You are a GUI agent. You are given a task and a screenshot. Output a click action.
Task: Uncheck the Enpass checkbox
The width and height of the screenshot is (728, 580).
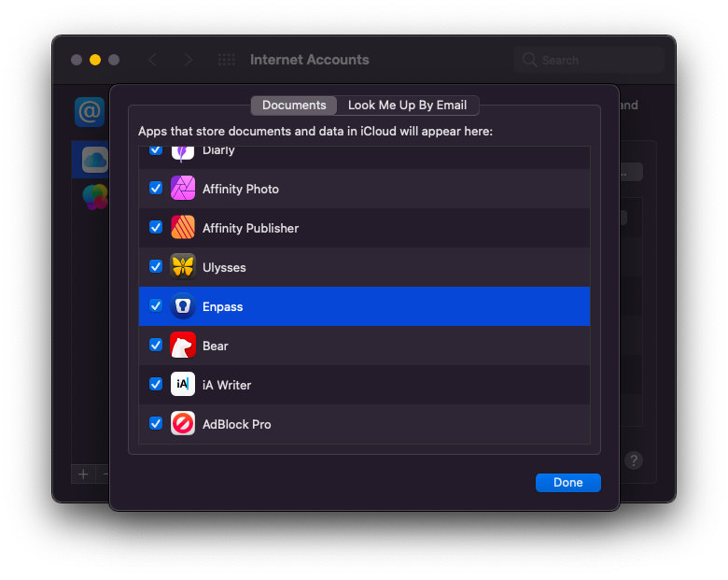click(x=156, y=305)
